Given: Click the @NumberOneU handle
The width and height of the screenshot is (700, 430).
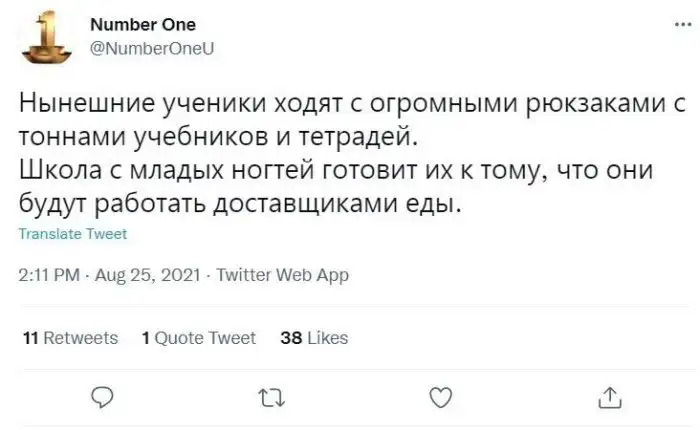Looking at the screenshot, I should (156, 45).
